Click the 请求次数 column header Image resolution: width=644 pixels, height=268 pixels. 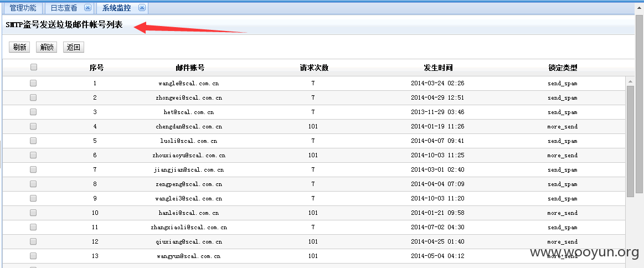314,68
